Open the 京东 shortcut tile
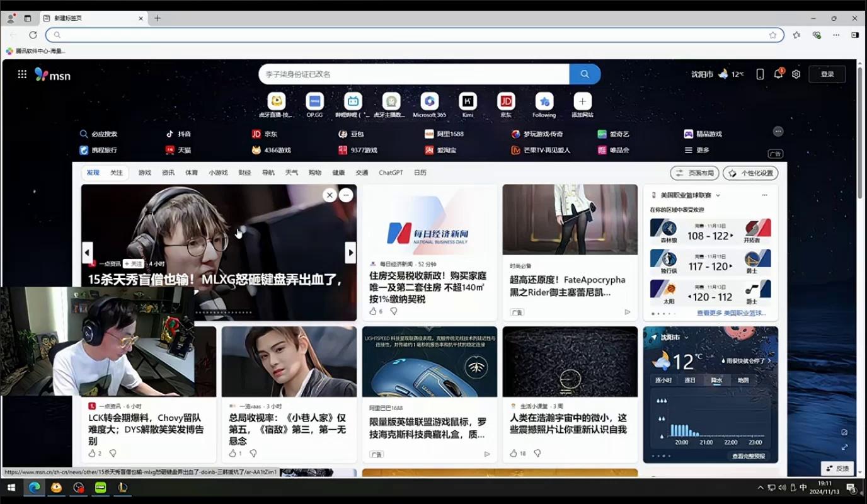Image resolution: width=867 pixels, height=504 pixels. [506, 105]
